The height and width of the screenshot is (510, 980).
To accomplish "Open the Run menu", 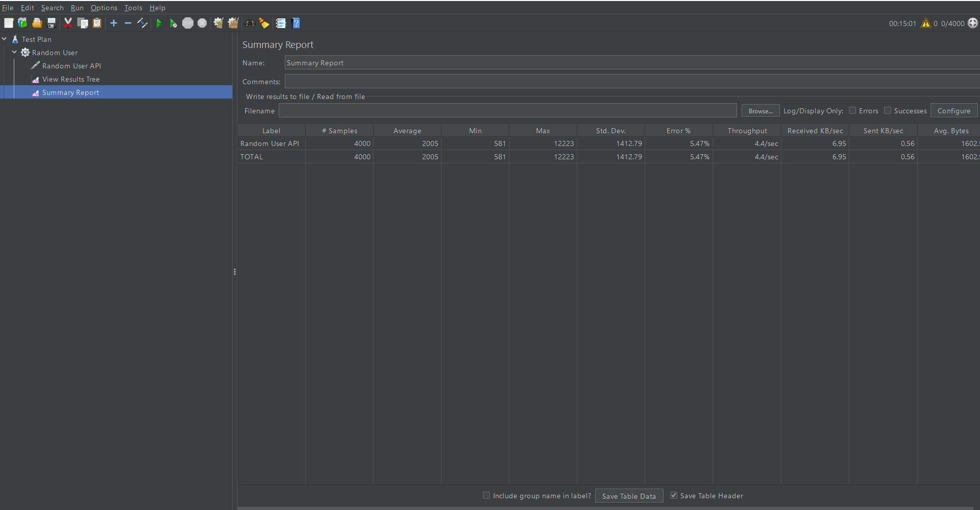I will (77, 8).
